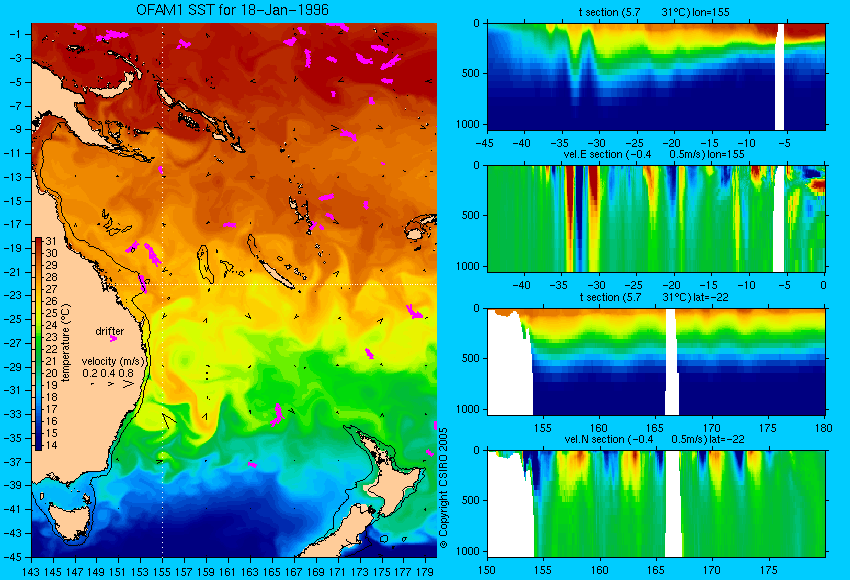Screen dimensions: 850x580
Task: Click the '-23' latitude tick on SST map
Action: (x=12, y=295)
